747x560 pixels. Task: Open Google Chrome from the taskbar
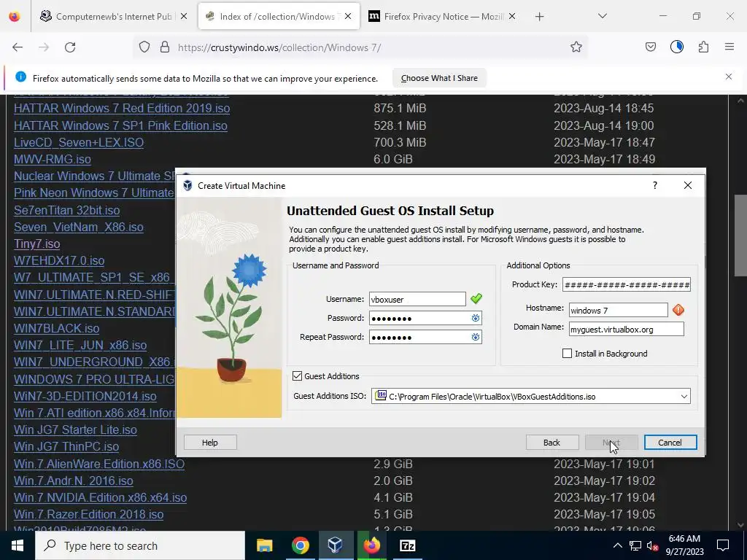300,545
